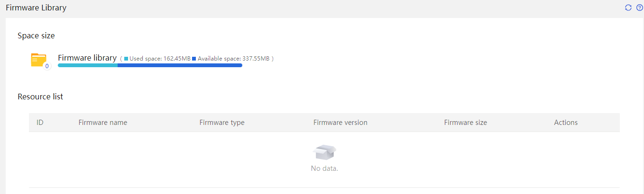
Task: Click the blue Available space legend square
Action: pyautogui.click(x=194, y=59)
